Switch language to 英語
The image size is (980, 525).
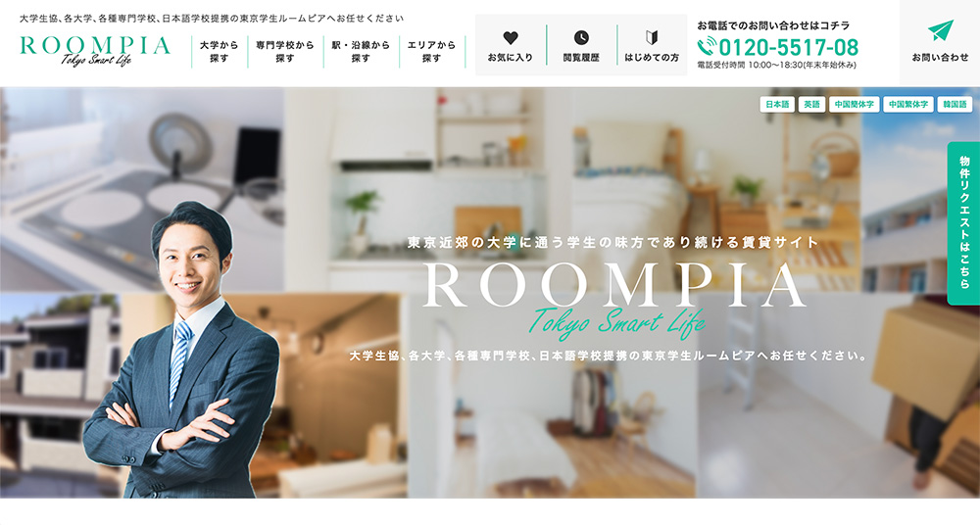click(811, 105)
